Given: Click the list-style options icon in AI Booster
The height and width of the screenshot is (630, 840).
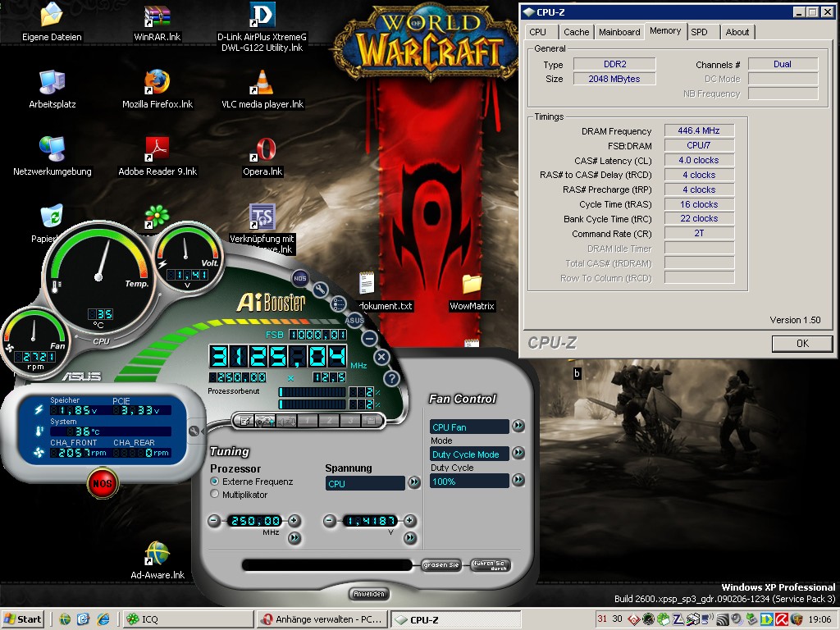Looking at the screenshot, I should (x=338, y=304).
